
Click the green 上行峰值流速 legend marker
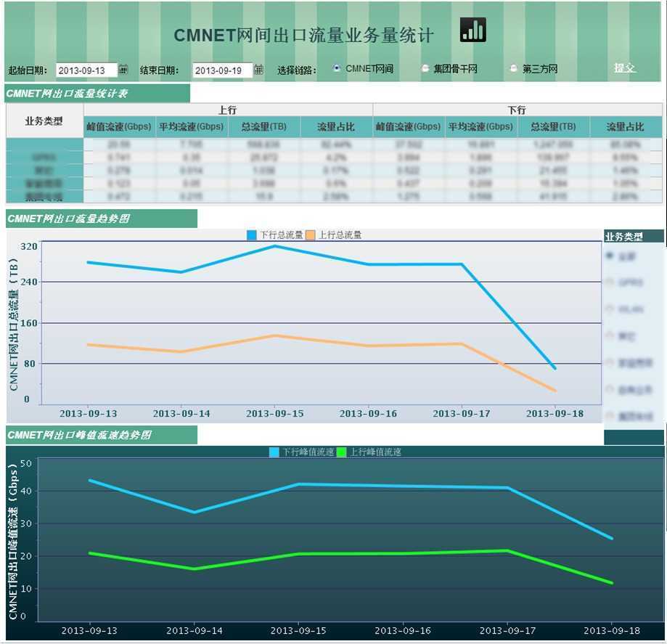click(x=342, y=452)
